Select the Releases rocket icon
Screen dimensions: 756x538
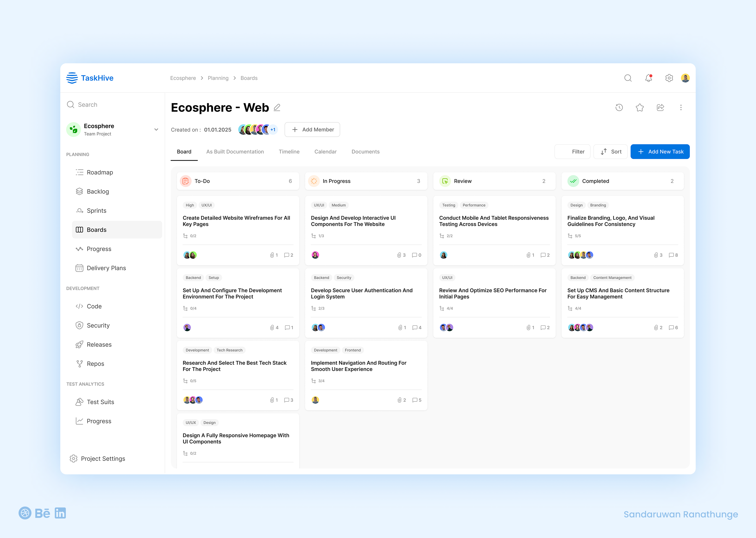click(79, 345)
